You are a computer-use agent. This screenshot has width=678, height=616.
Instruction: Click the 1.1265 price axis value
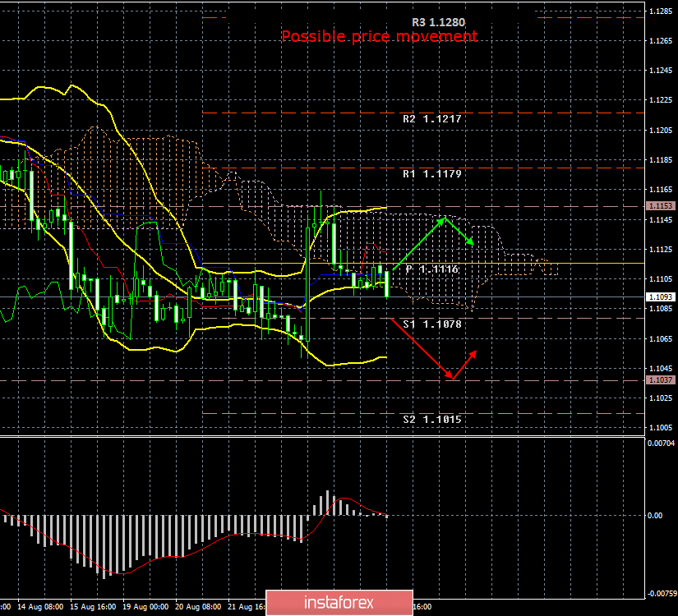(661, 41)
